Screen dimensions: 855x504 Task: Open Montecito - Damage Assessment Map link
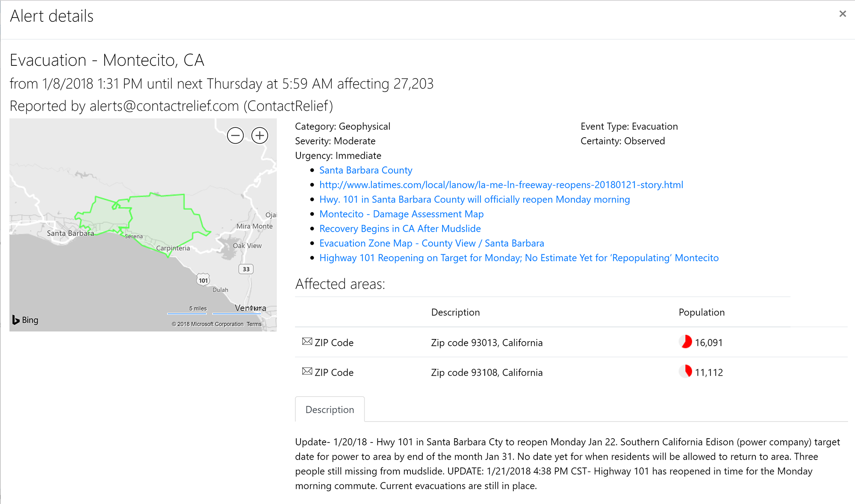pyautogui.click(x=401, y=214)
